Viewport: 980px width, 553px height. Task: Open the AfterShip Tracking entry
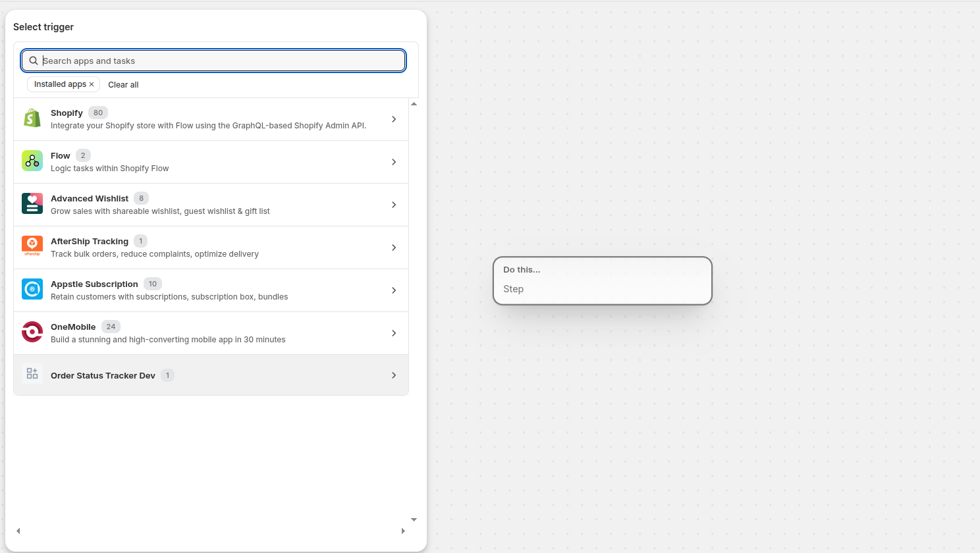pyautogui.click(x=211, y=248)
